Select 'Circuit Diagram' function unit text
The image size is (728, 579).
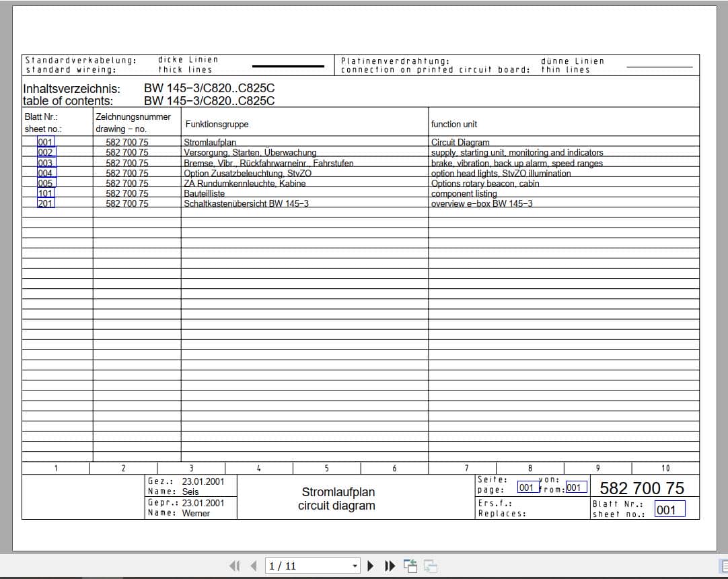(460, 142)
